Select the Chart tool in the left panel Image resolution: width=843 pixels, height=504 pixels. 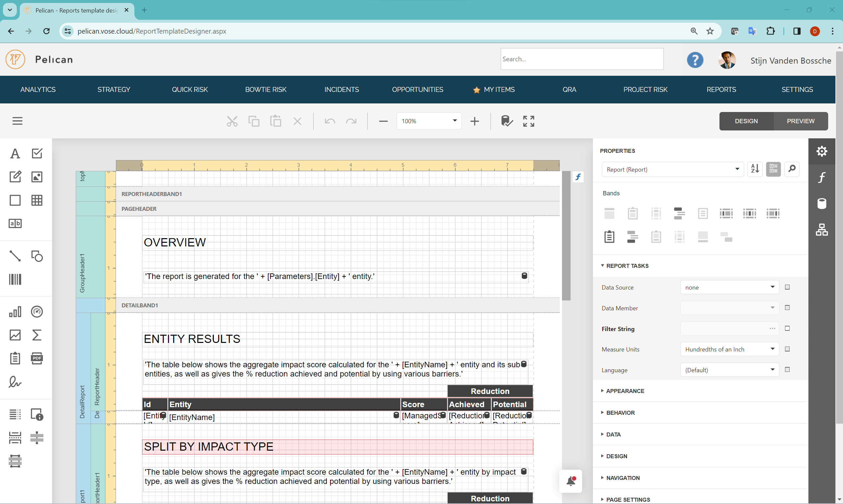coord(15,311)
